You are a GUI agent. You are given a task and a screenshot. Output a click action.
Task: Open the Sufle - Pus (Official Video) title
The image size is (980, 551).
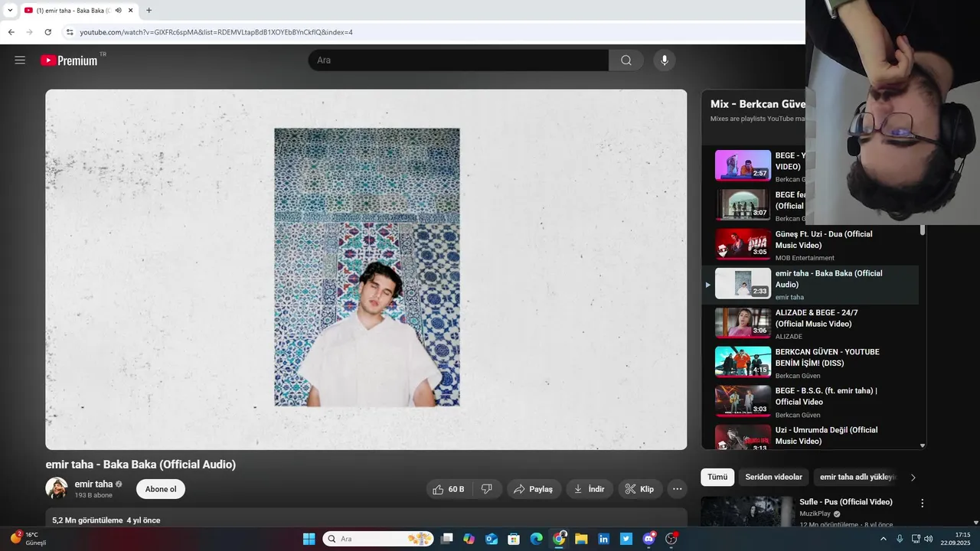pos(846,502)
